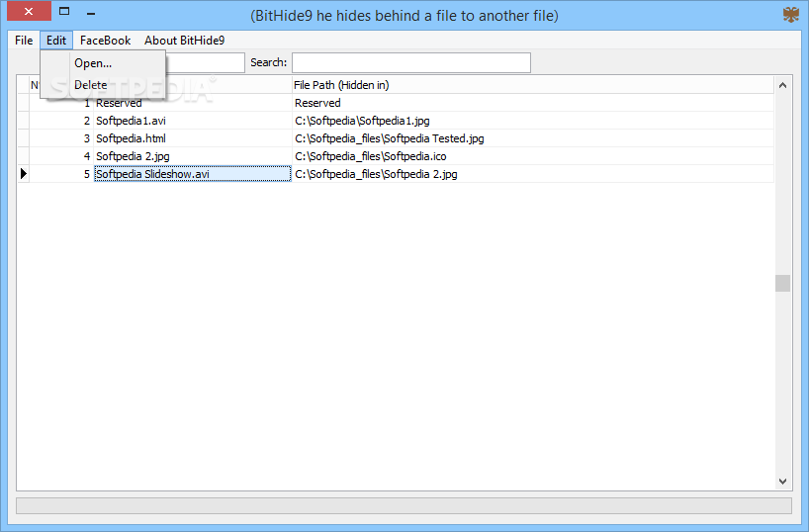Screen dimensions: 809x532
Task: Select the Softpedia Slideshow.avi cell
Action: 193,174
